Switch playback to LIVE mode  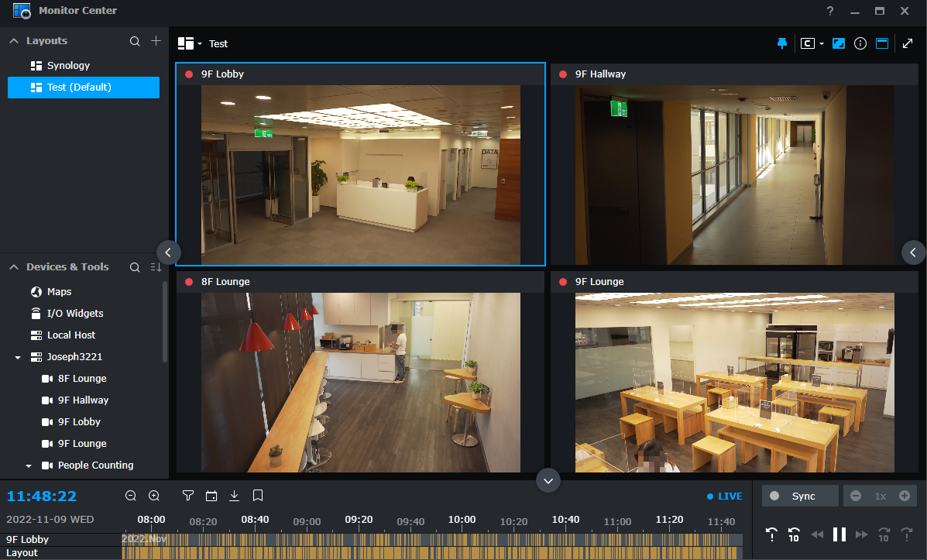tap(723, 496)
